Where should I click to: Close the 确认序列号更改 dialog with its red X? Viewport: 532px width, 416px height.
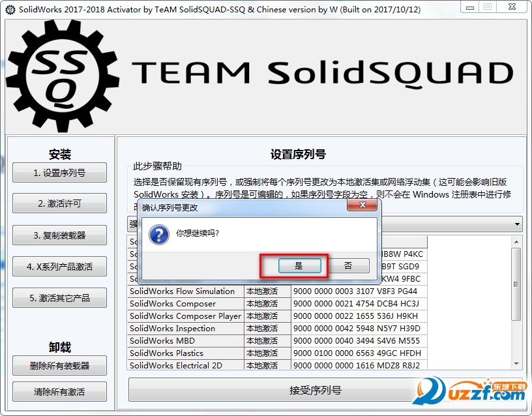(362, 205)
